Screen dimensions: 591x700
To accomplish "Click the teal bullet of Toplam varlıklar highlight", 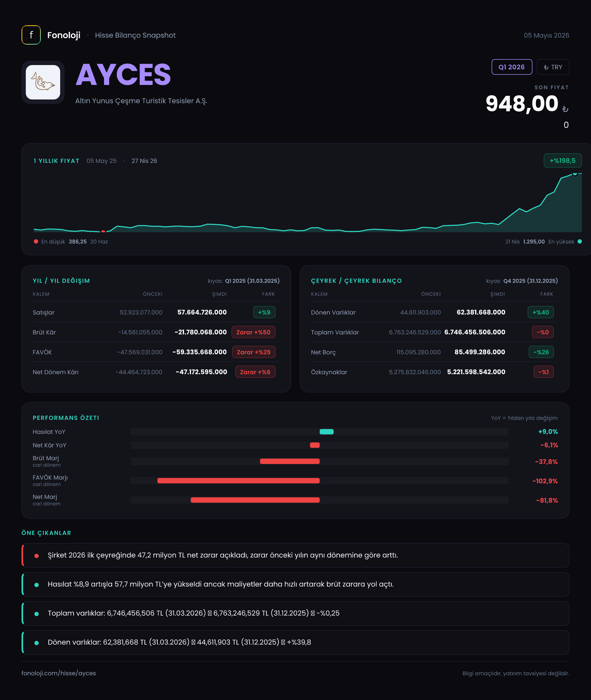I will pyautogui.click(x=37, y=614).
